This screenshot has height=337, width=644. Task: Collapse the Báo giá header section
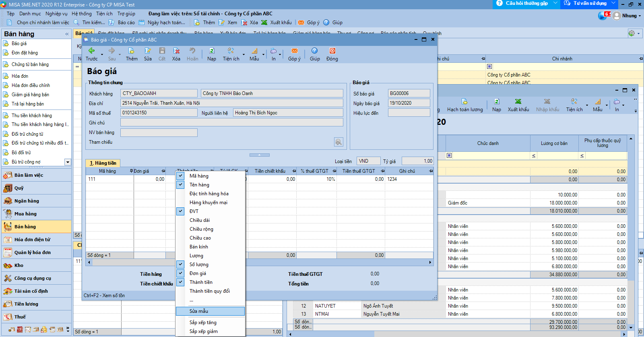pyautogui.click(x=260, y=155)
